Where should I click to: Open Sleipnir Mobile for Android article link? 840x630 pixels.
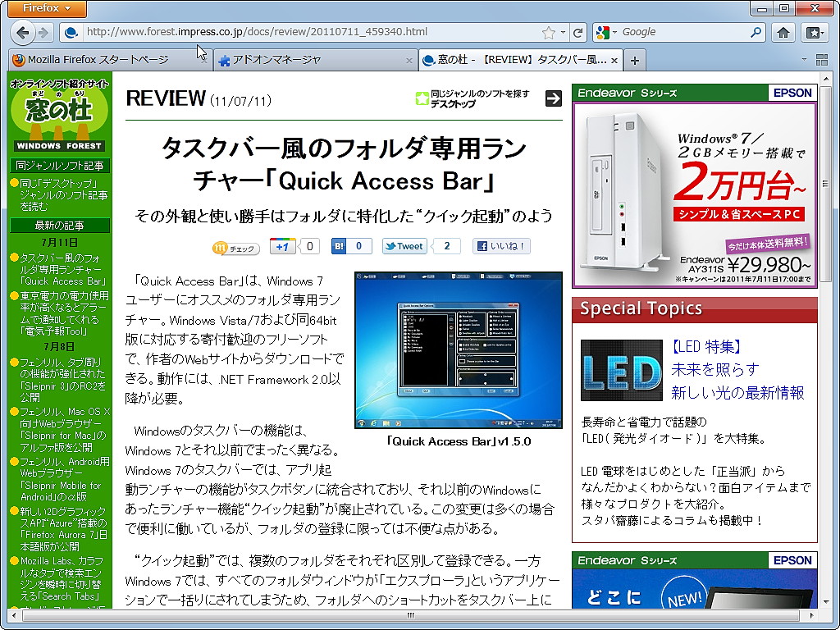(x=64, y=479)
